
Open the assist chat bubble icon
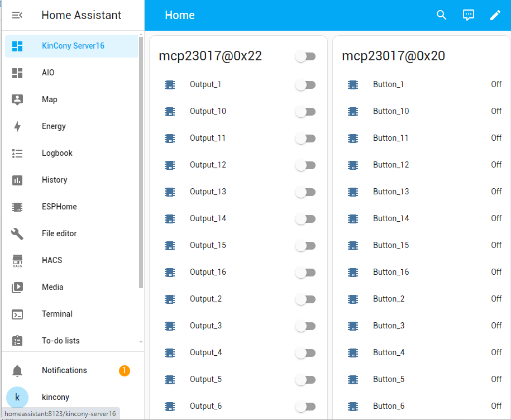point(469,15)
